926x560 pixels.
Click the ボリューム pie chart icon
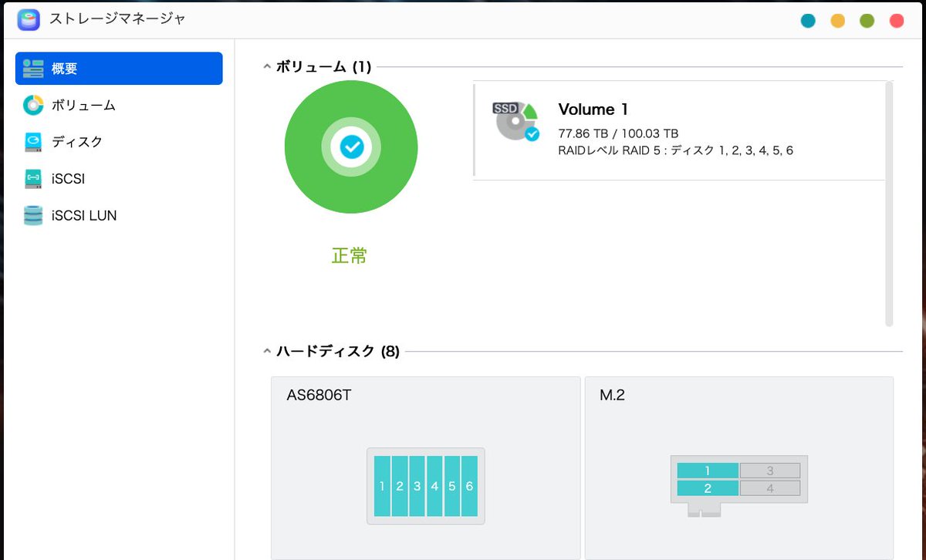click(x=33, y=106)
